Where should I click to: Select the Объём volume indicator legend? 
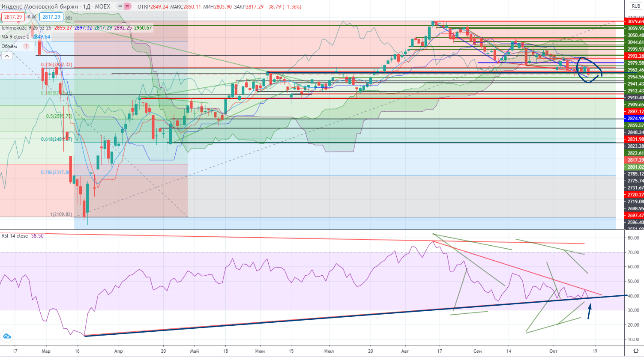pyautogui.click(x=9, y=46)
